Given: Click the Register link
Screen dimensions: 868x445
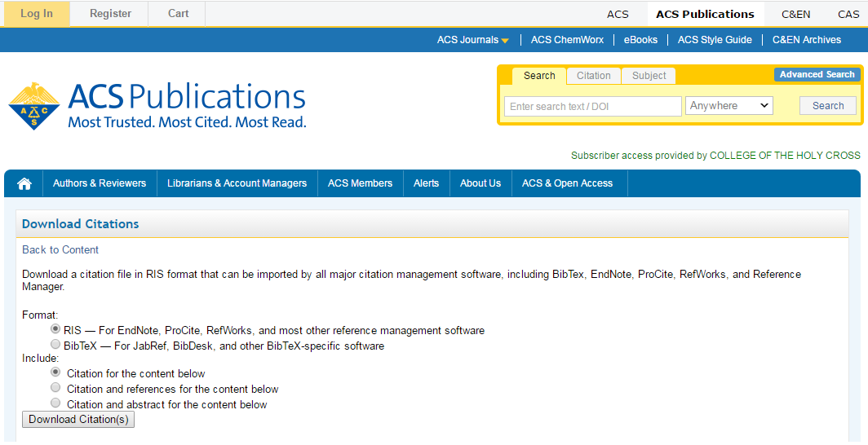Looking at the screenshot, I should pos(110,14).
